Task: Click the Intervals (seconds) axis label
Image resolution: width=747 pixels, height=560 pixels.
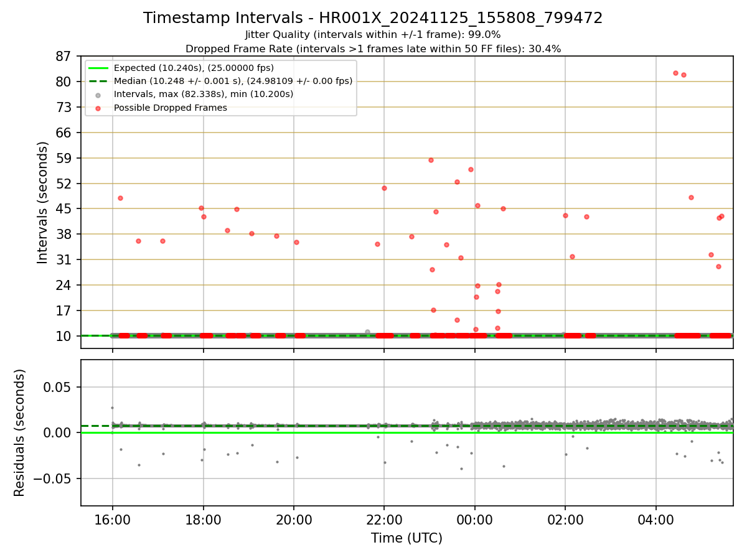Action: (x=43, y=202)
